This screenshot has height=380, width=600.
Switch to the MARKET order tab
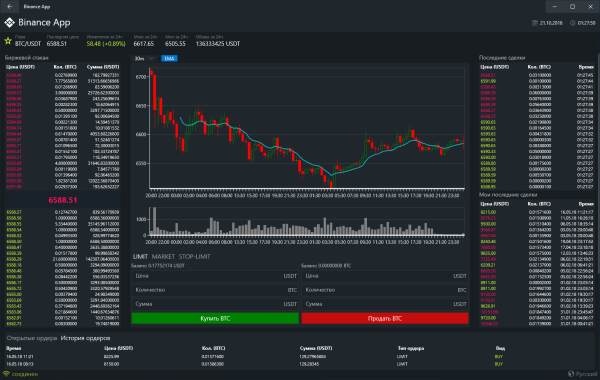[x=163, y=256]
